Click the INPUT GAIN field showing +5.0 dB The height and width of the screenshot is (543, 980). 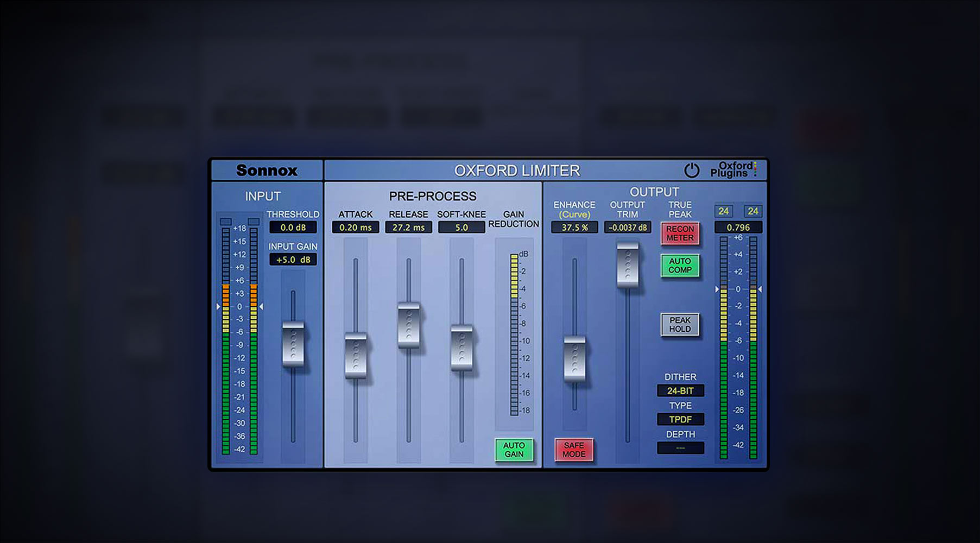tap(293, 260)
